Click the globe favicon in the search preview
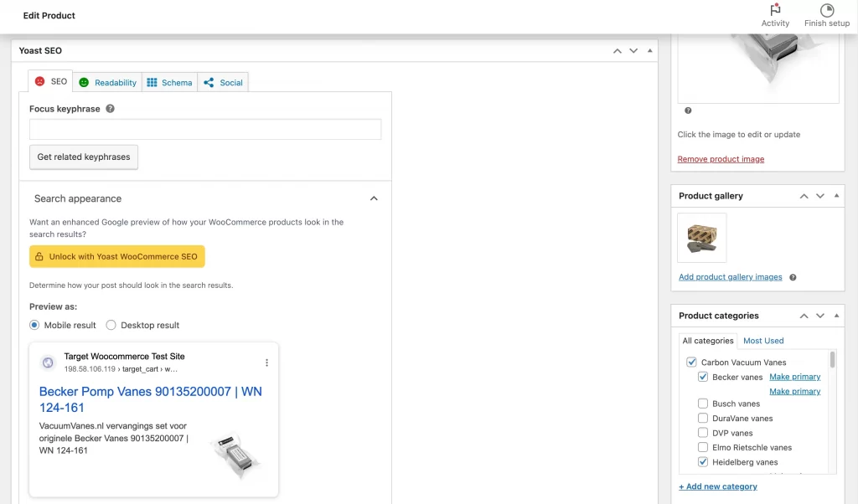 48,363
